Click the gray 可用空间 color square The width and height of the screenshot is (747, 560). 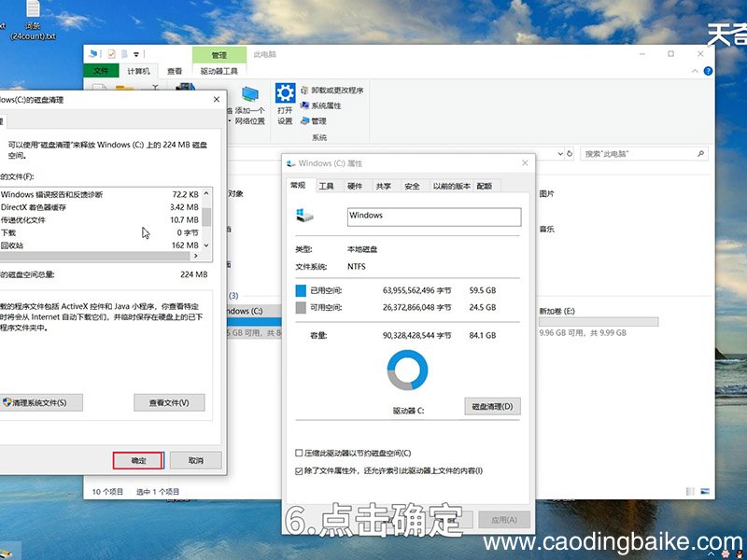301,308
